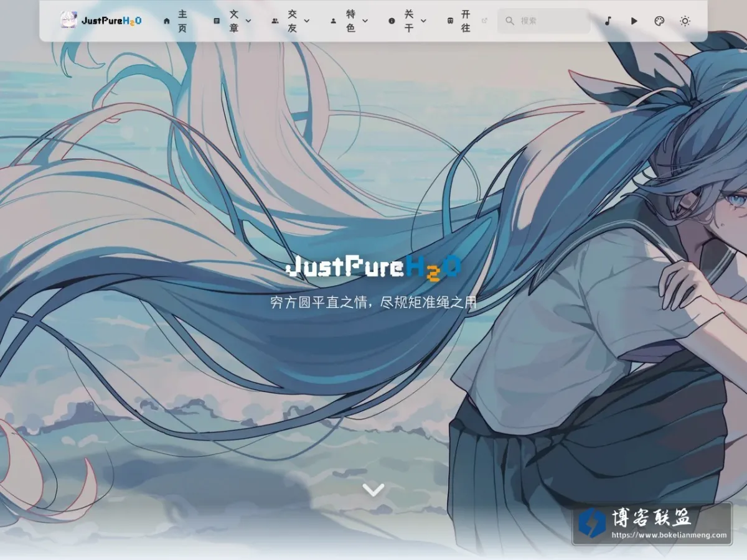
Task: Click the magnifier search icon
Action: 510,21
